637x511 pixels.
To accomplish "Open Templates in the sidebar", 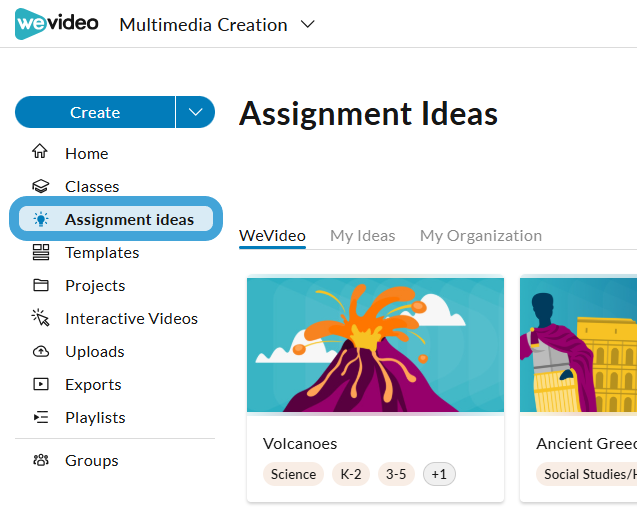I will pos(102,253).
